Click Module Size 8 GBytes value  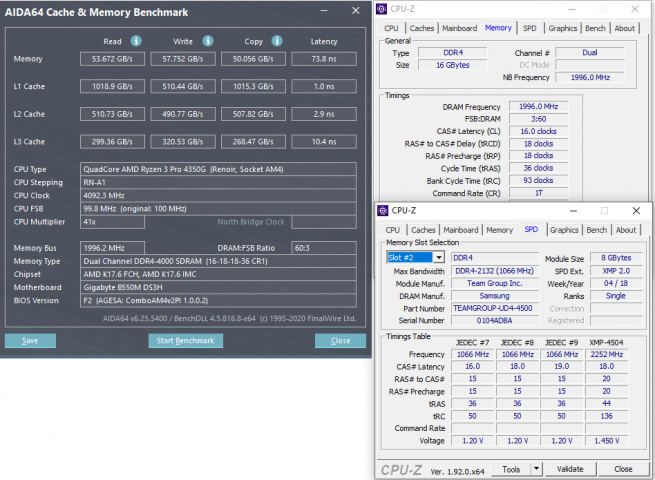pyautogui.click(x=616, y=258)
